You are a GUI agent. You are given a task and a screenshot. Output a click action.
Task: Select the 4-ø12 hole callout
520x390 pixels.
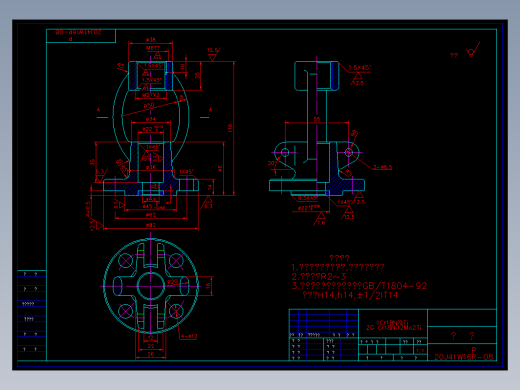coord(189,337)
